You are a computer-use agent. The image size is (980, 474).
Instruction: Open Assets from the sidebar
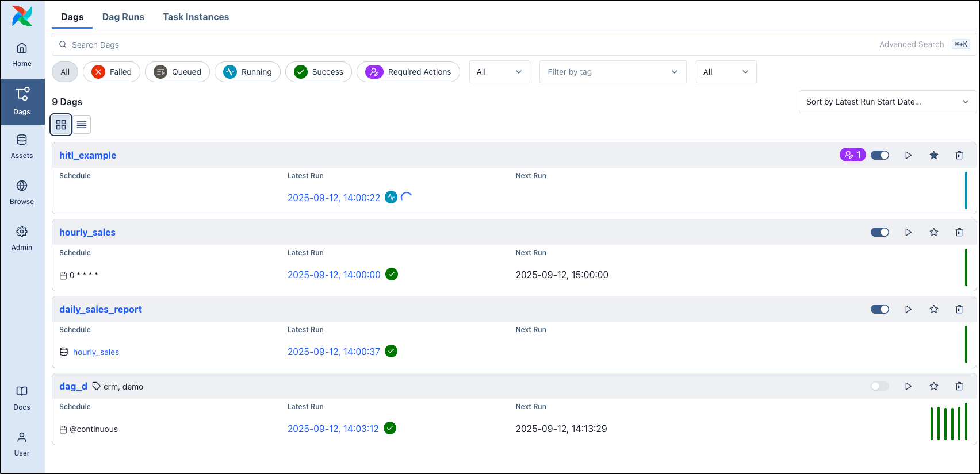coord(22,147)
